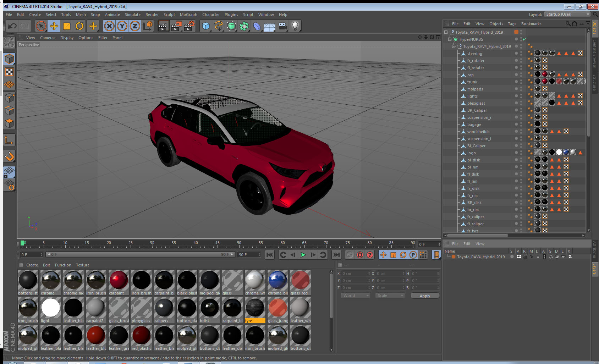
Task: Toggle the Autokeying button
Action: click(x=360, y=255)
